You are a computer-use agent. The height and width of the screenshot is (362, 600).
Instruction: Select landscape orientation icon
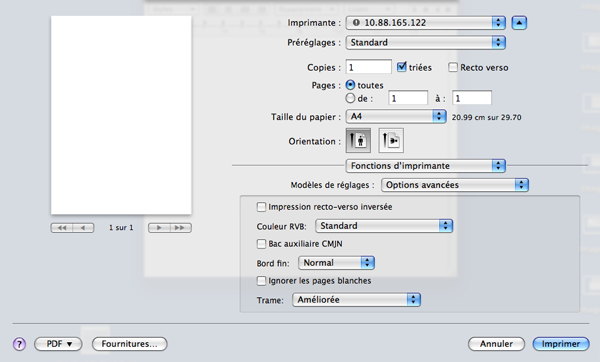391,140
